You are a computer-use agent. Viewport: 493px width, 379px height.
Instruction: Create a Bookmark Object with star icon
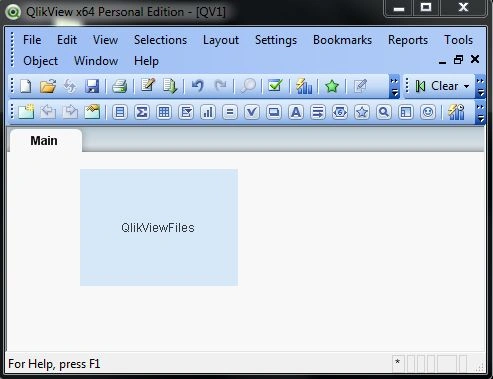(x=362, y=112)
